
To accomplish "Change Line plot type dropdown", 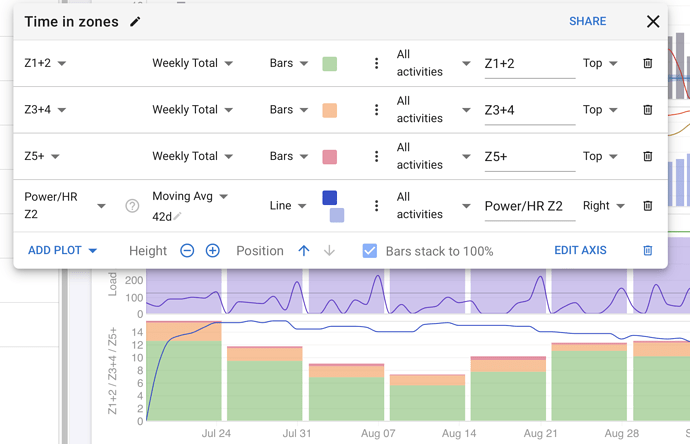I will (288, 206).
